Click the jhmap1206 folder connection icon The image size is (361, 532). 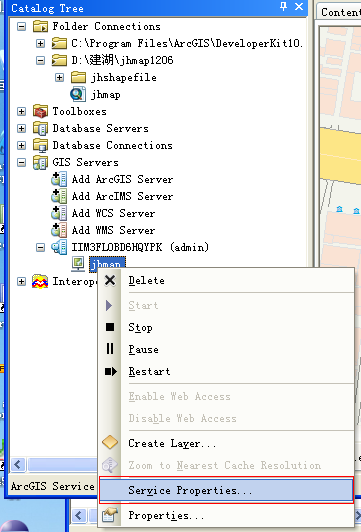point(59,60)
